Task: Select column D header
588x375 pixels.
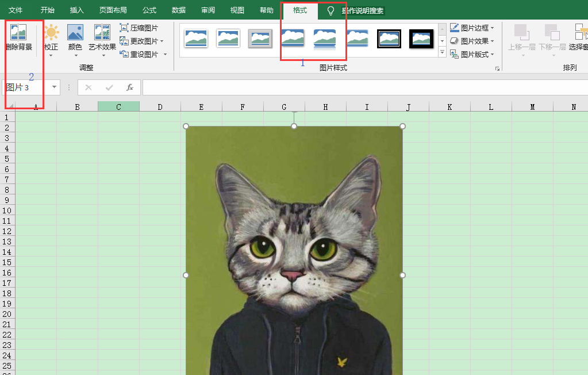Action: pyautogui.click(x=160, y=106)
